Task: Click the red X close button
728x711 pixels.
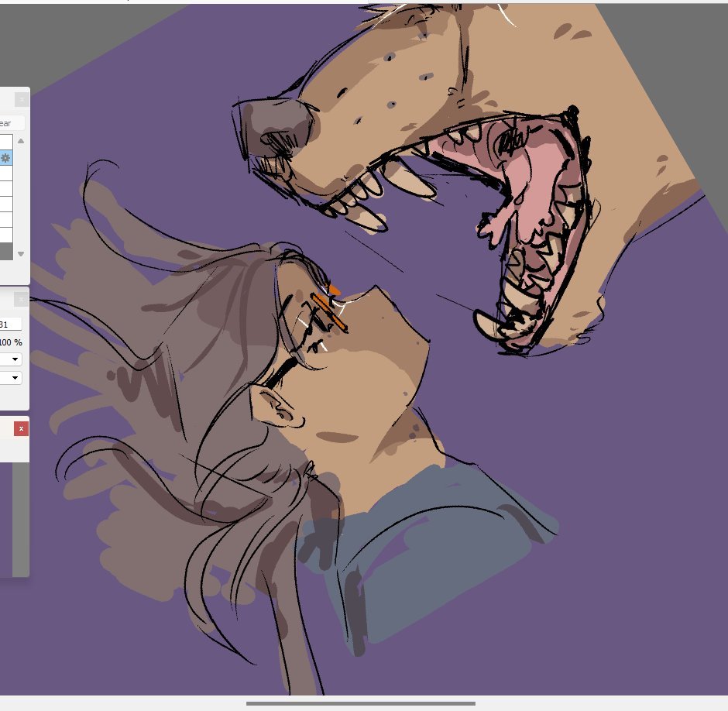Action: click(x=22, y=428)
